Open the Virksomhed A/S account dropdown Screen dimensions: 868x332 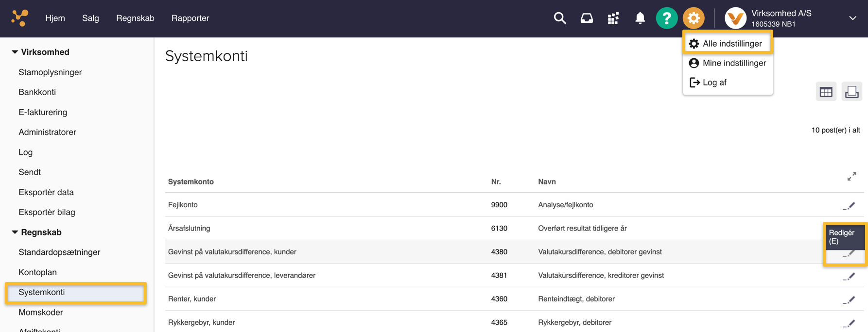[x=852, y=18]
